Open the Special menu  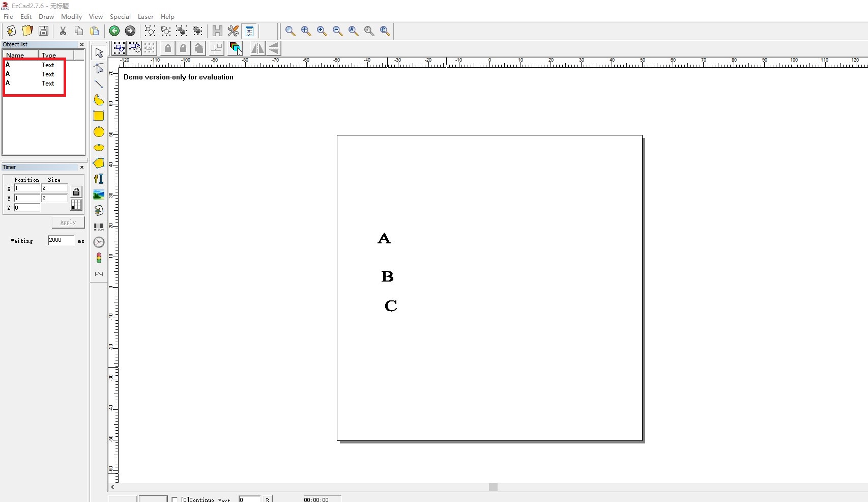120,16
